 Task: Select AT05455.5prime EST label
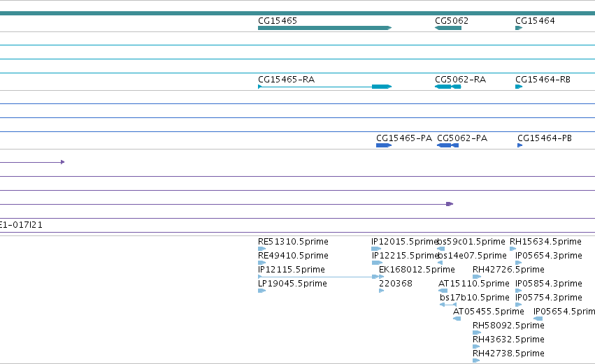[x=488, y=312]
